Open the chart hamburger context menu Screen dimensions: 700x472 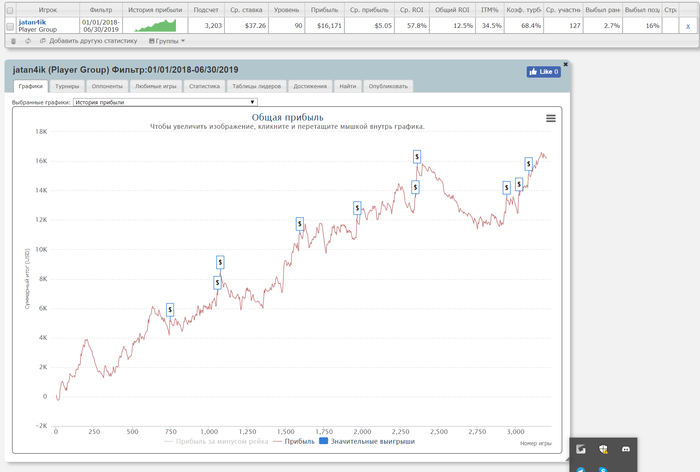click(551, 118)
